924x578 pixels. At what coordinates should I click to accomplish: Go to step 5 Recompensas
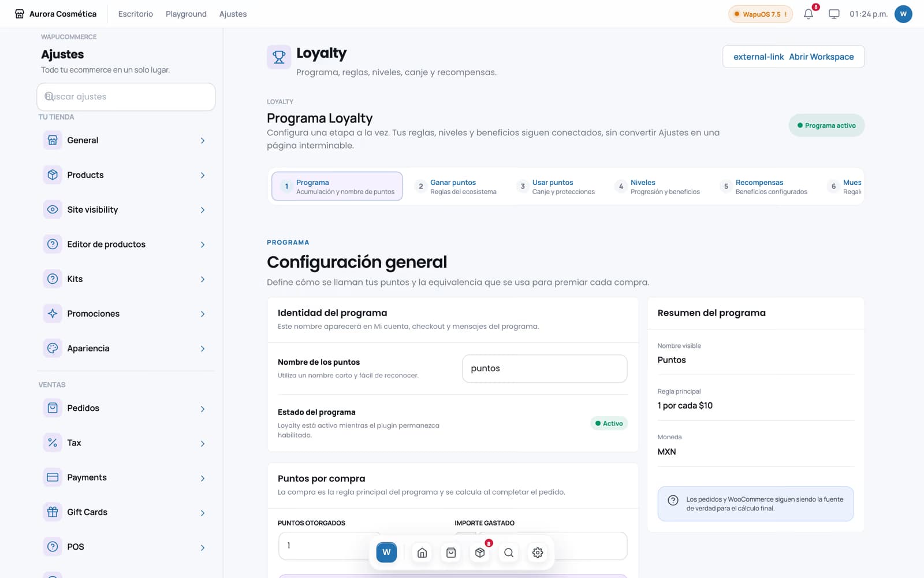pos(763,186)
